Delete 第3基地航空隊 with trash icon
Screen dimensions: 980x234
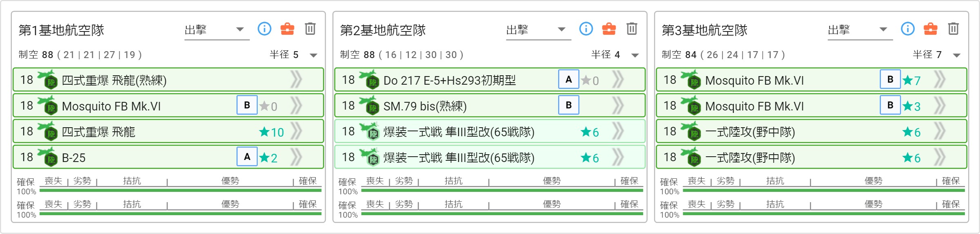[953, 29]
